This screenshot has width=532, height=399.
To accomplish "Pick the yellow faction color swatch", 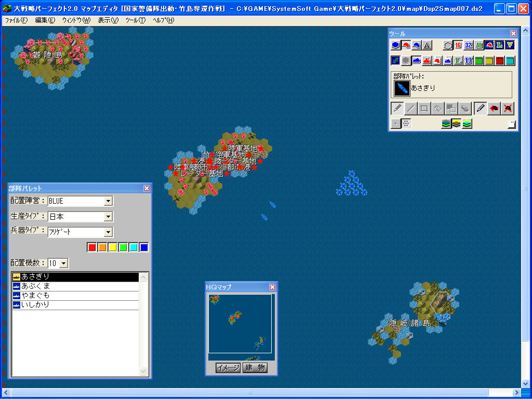I will [x=113, y=247].
